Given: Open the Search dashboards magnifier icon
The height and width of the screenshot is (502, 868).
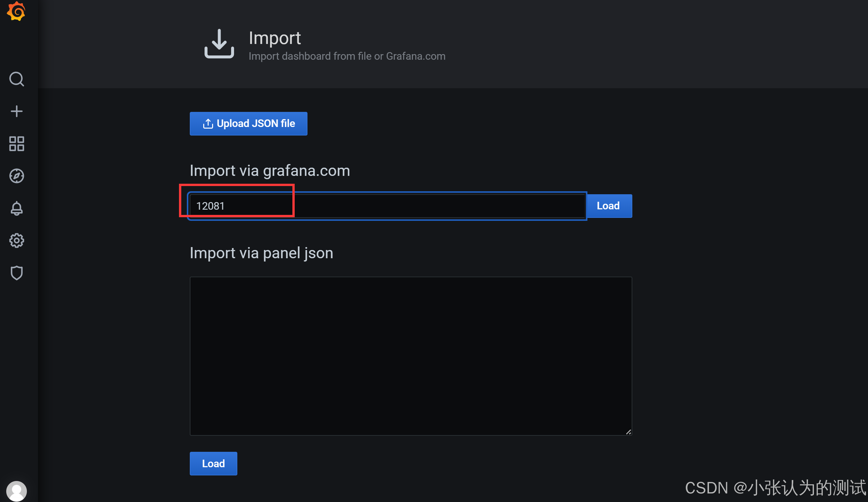Looking at the screenshot, I should [16, 79].
